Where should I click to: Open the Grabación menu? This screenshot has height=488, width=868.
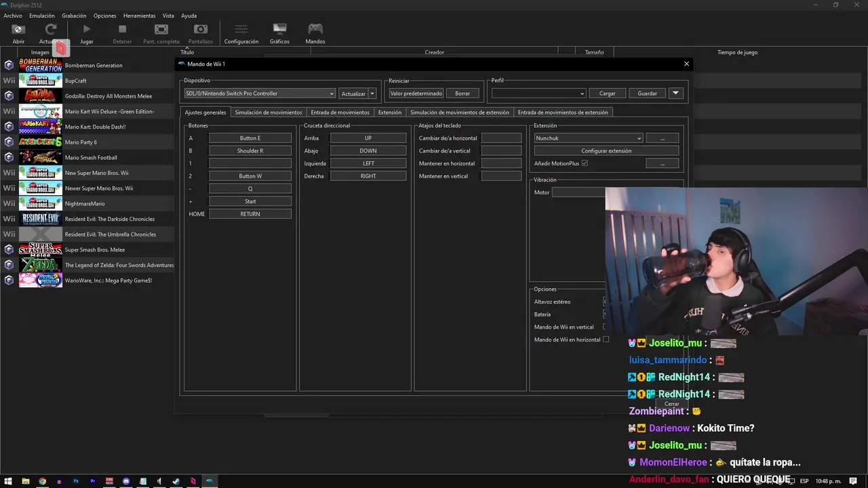click(x=74, y=16)
